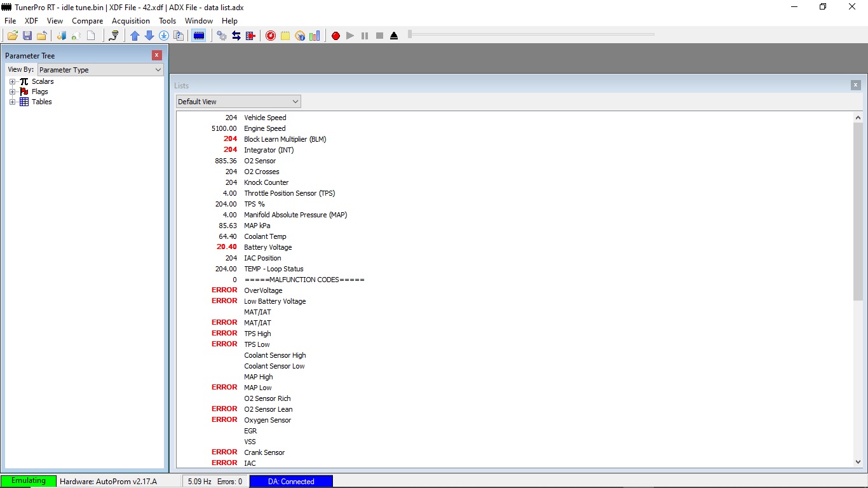Toggle the blue chip emulation icon
Viewport: 868px width, 488px height.
pyautogui.click(x=199, y=36)
